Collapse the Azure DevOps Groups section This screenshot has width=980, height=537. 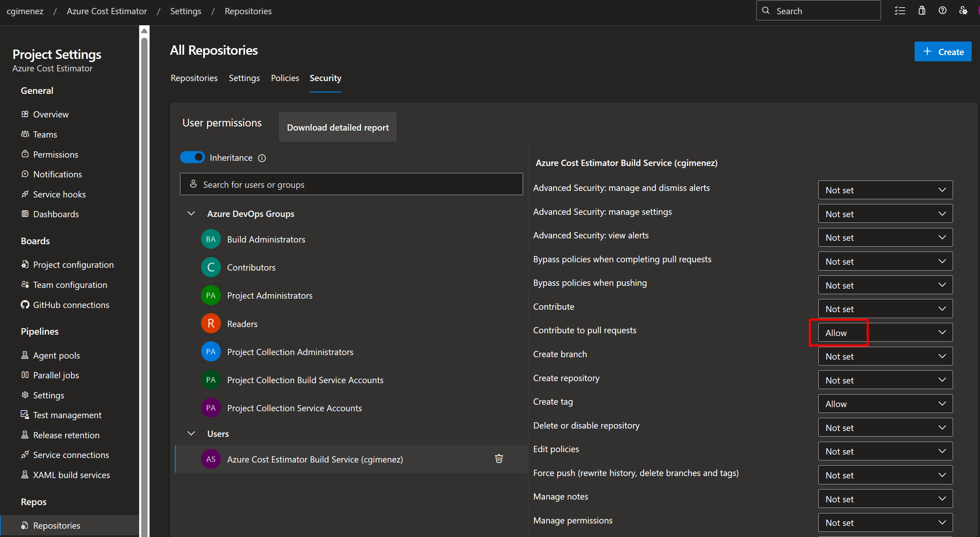191,214
